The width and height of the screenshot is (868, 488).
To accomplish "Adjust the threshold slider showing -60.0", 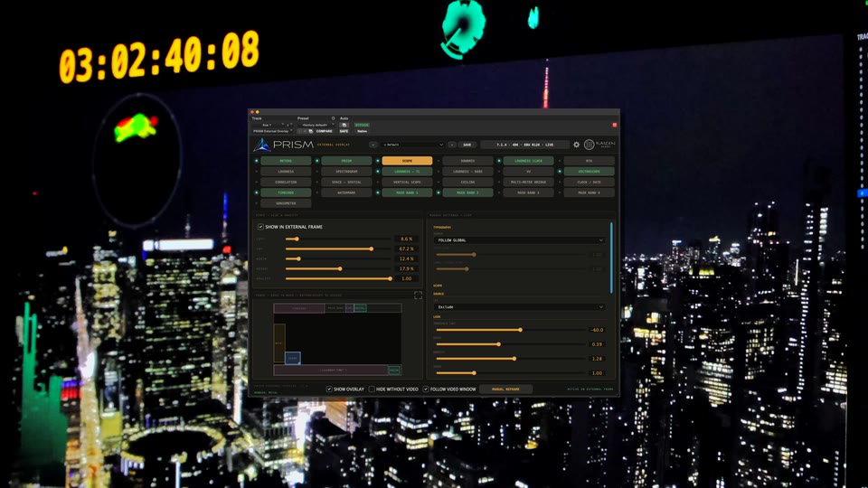I will click(x=510, y=330).
